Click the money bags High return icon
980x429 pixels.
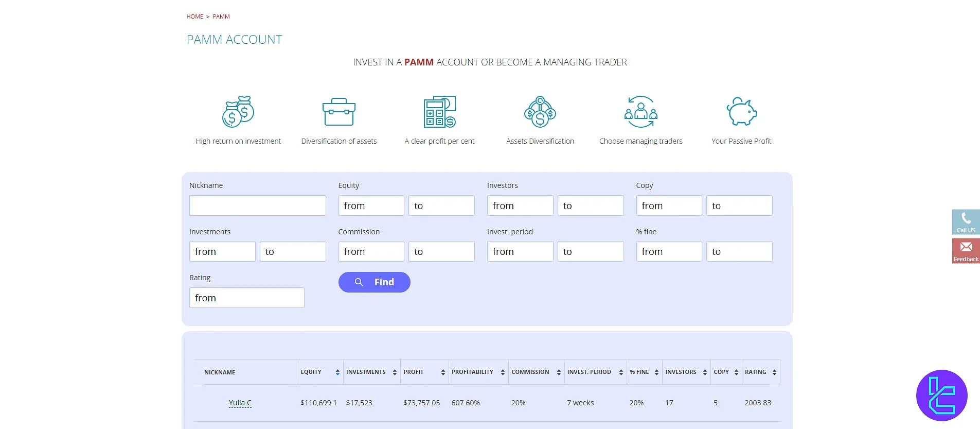[x=238, y=112]
